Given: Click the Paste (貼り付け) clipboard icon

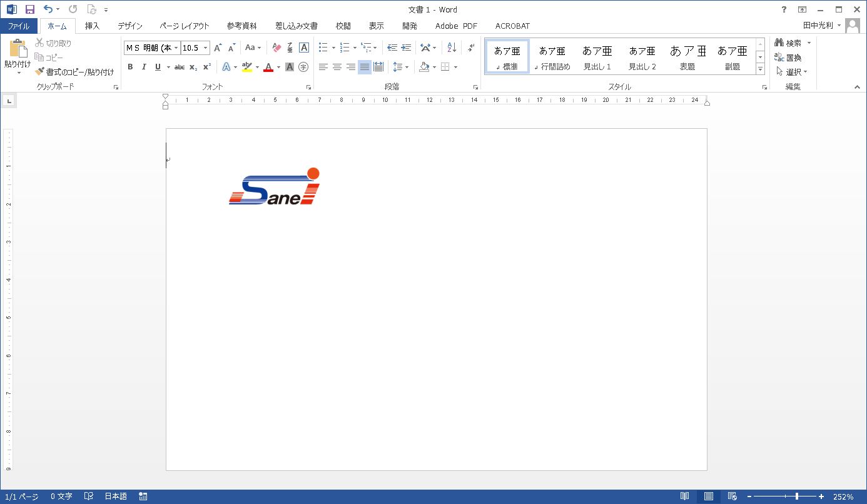Looking at the screenshot, I should (18, 49).
